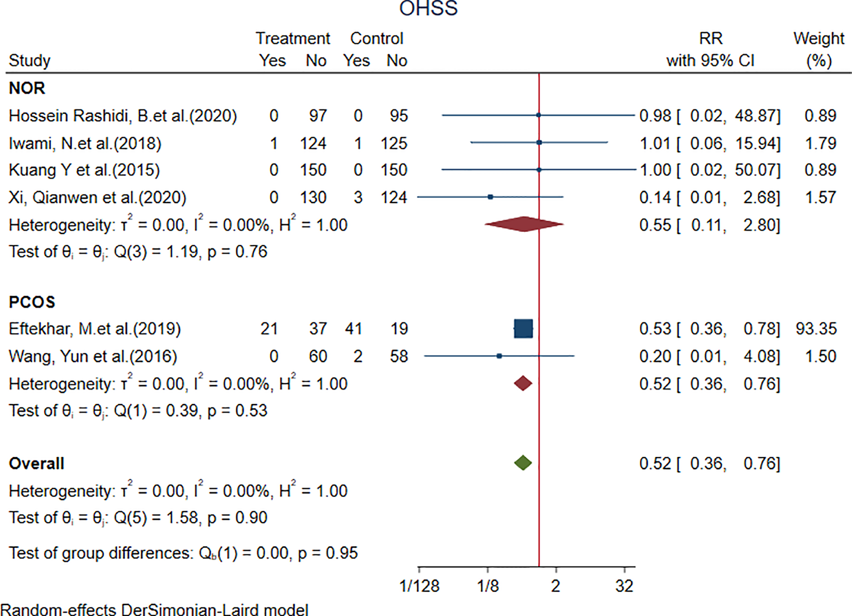Click the 1/128 axis tick label

pyautogui.click(x=419, y=586)
